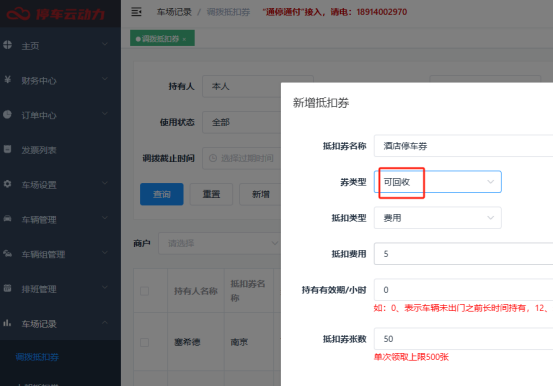Click the 抵扣券名称 column header
The height and width of the screenshot is (386, 554).
point(248,291)
